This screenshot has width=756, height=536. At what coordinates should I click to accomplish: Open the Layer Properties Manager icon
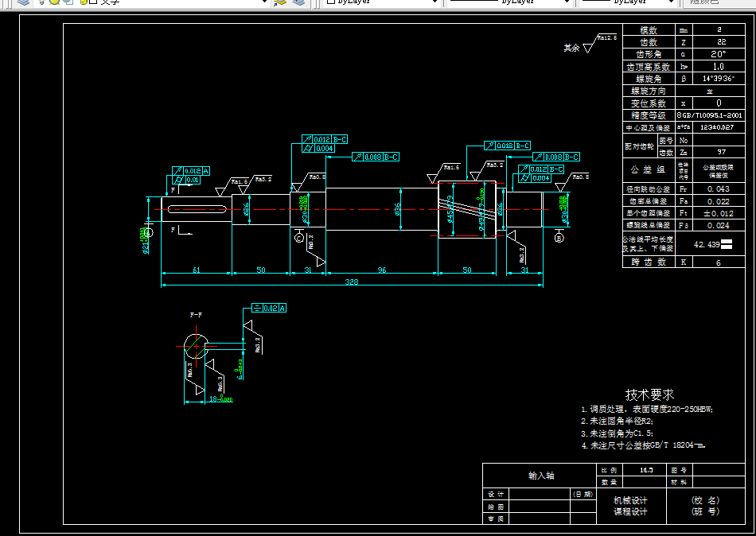[x=22, y=2]
